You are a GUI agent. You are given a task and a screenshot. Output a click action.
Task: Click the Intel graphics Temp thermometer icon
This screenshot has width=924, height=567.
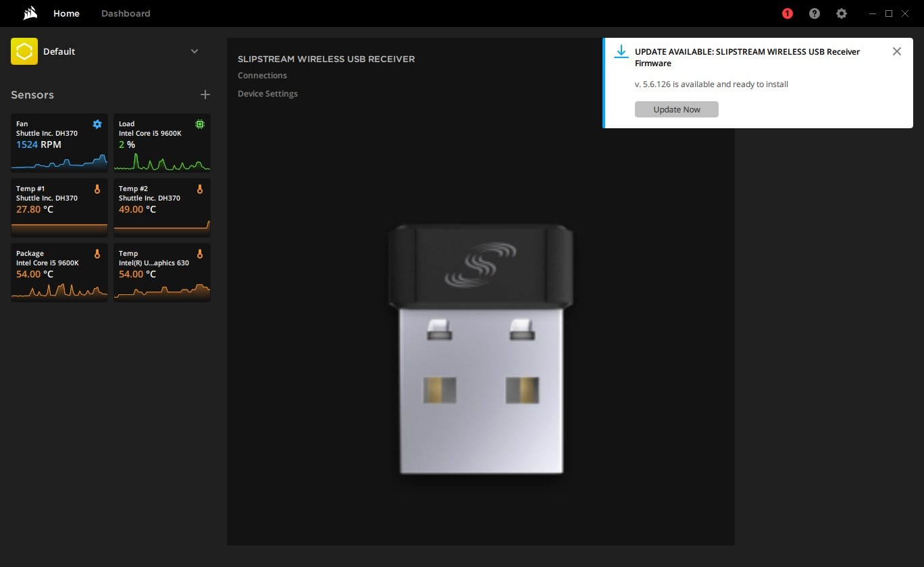point(200,254)
